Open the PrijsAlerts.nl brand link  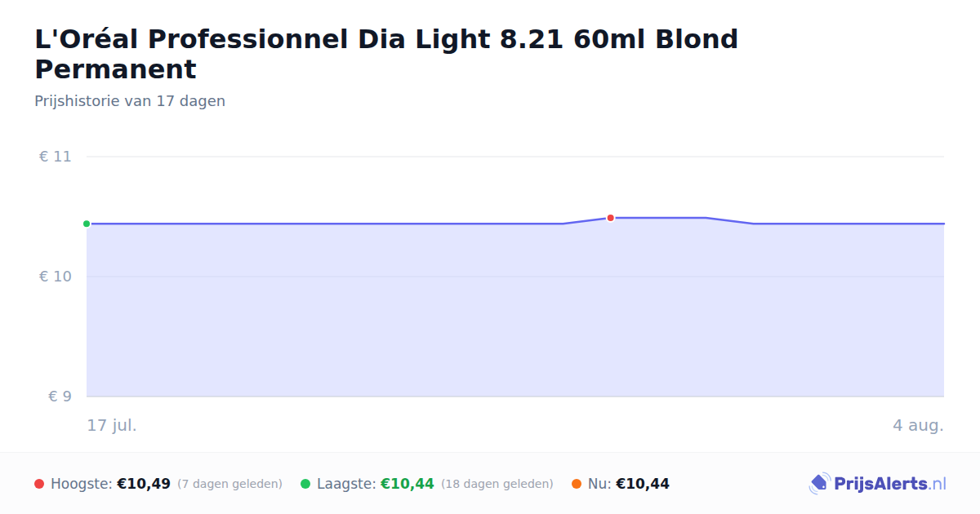point(877,484)
